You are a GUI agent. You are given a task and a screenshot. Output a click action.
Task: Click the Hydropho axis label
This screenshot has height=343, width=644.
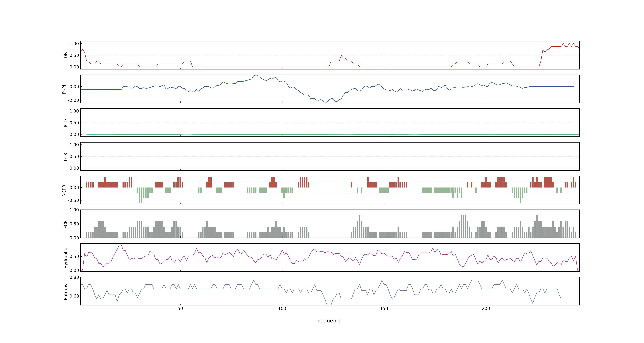coord(66,258)
